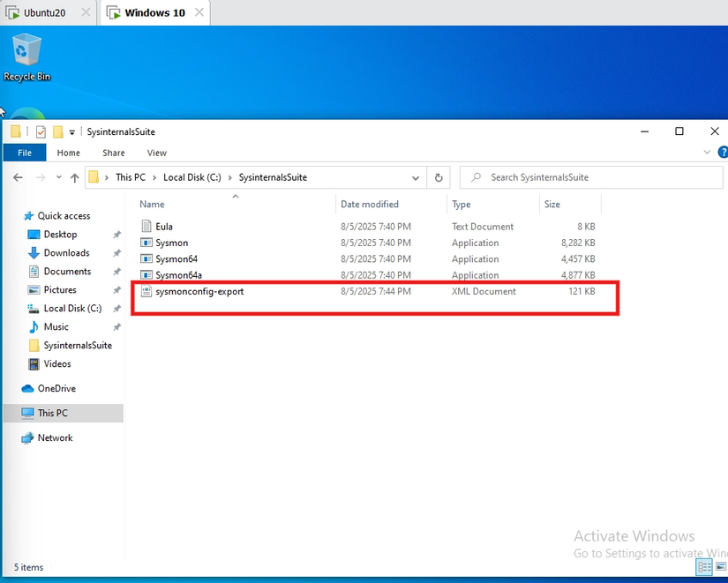Select the sysmonconfig-export XML file icon

(146, 291)
